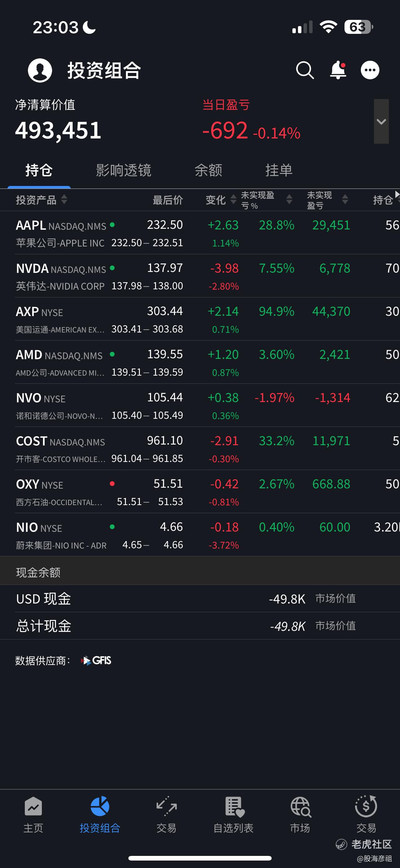The height and width of the screenshot is (868, 400).
Task: Open notifications bell icon
Action: point(338,70)
